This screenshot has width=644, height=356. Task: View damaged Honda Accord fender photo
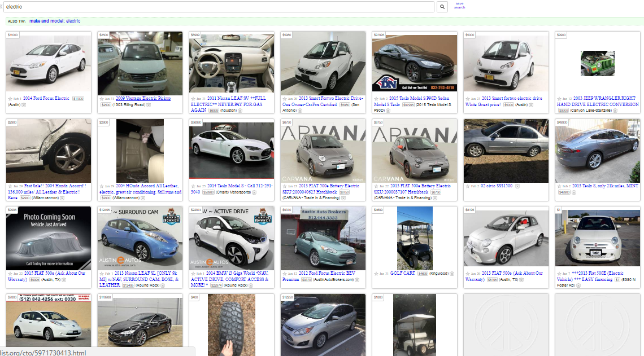(x=49, y=151)
